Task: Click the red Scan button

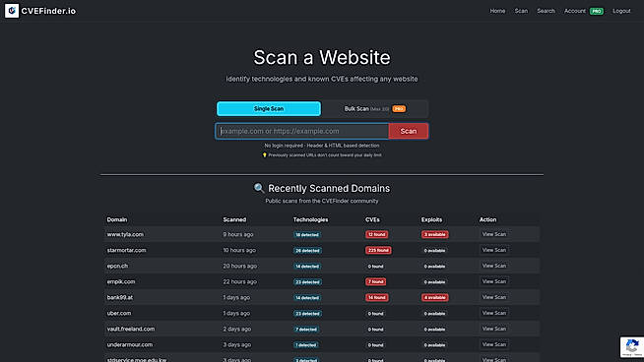Action: (x=409, y=131)
